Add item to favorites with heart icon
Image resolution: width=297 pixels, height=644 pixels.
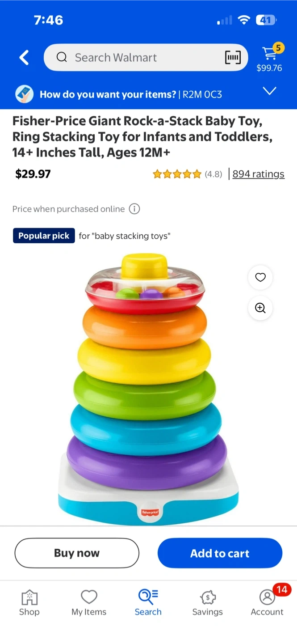260,277
